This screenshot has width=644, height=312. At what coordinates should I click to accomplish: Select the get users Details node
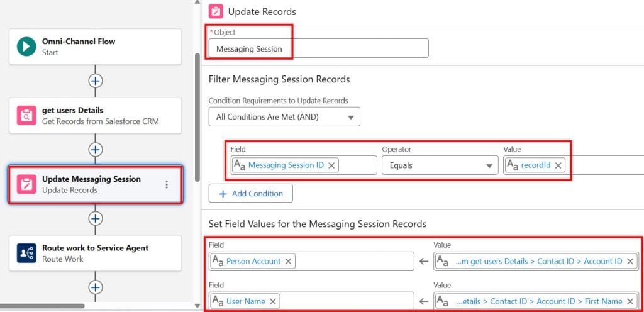(96, 115)
